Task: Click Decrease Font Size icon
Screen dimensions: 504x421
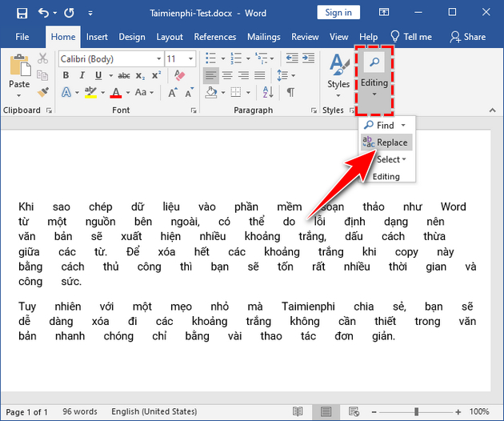Action: pos(190,92)
